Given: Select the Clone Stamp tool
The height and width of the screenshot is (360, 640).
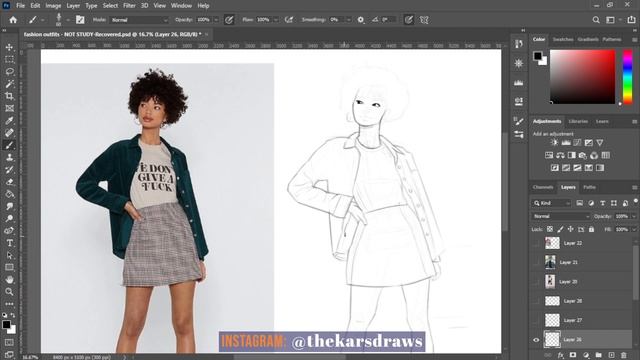Looking at the screenshot, I should (x=9, y=158).
